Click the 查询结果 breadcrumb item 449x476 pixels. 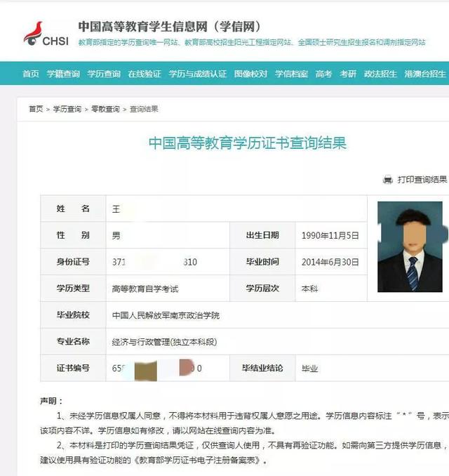(144, 109)
